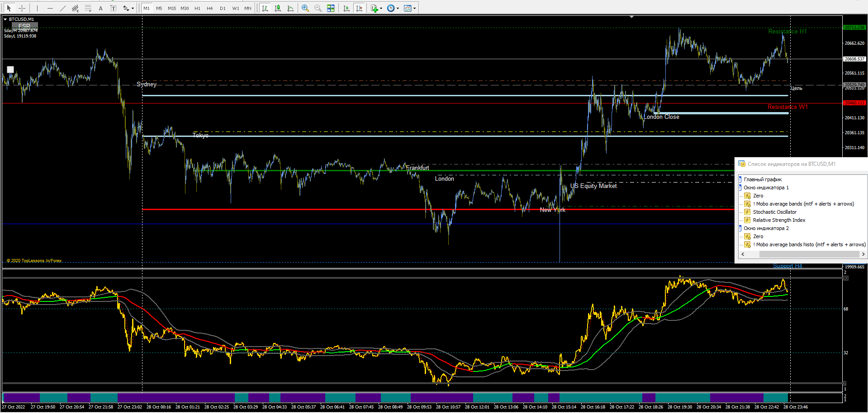
Task: Click the Tokyo session label
Action: [x=200, y=135]
